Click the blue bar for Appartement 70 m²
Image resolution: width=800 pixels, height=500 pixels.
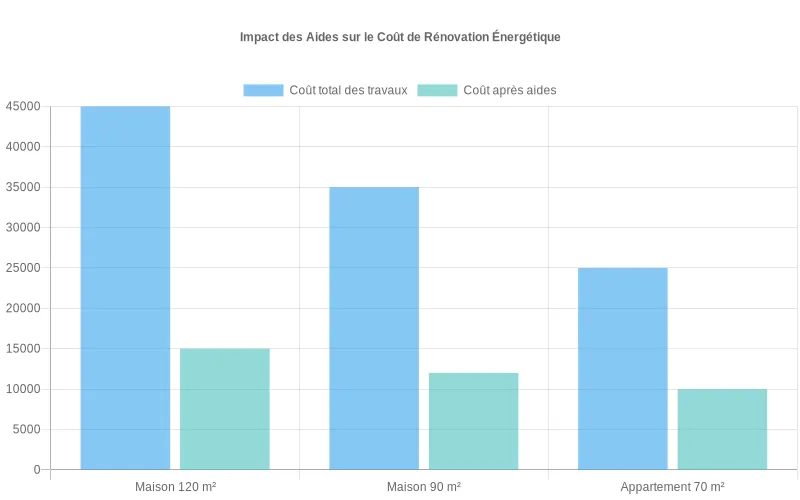[623, 369]
